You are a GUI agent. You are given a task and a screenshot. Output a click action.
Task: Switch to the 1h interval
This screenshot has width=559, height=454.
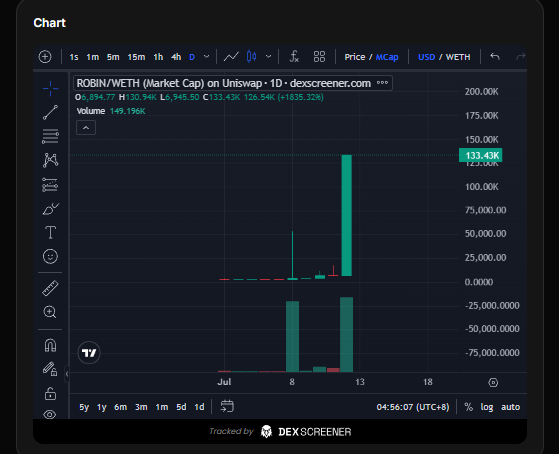[158, 57]
